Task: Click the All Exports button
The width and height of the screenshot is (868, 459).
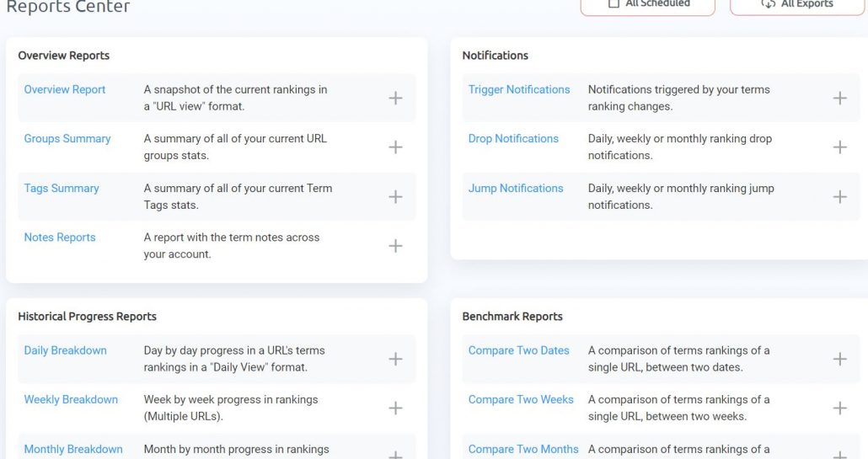Action: point(797,6)
